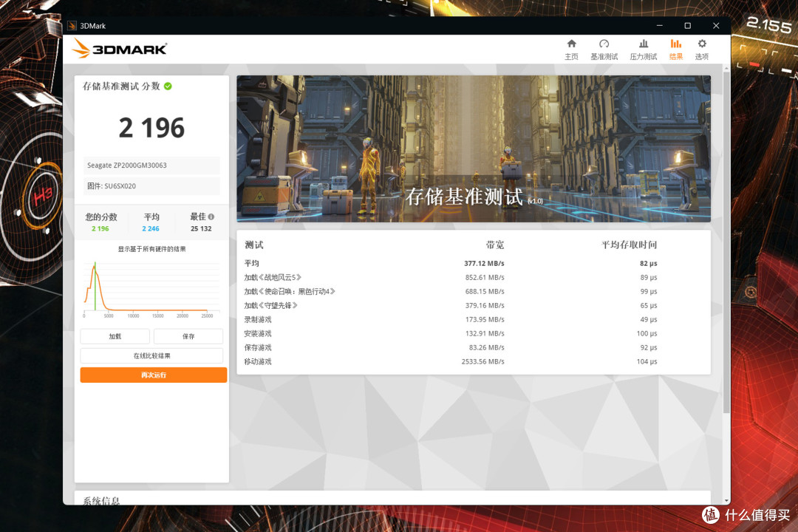Click 在线比较结果 compare online button

click(151, 355)
